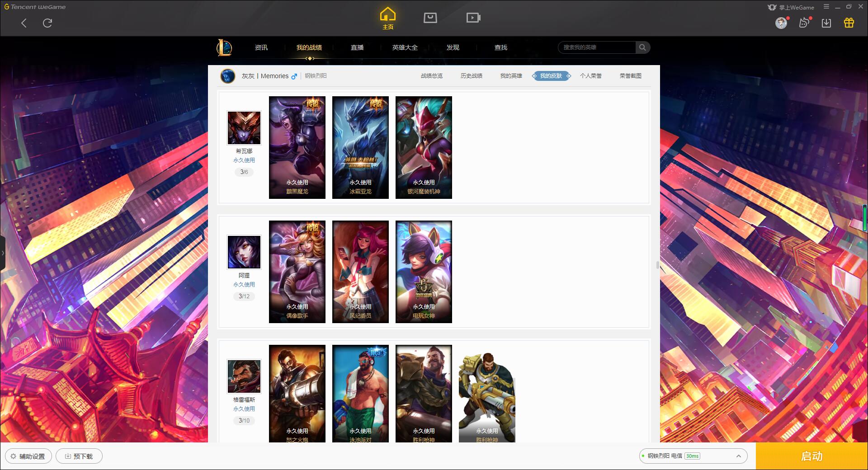The width and height of the screenshot is (868, 470).
Task: Open the video live icon in top bar
Action: point(473,18)
